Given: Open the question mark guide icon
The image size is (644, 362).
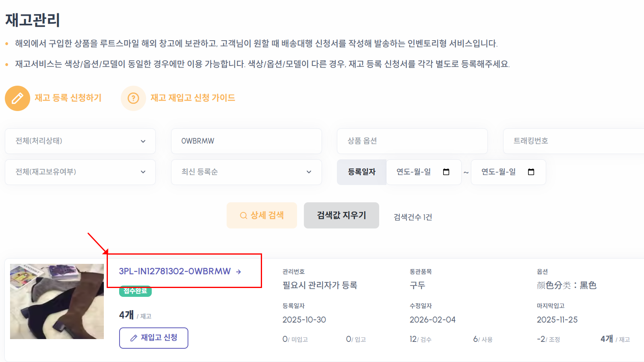Looking at the screenshot, I should [133, 98].
